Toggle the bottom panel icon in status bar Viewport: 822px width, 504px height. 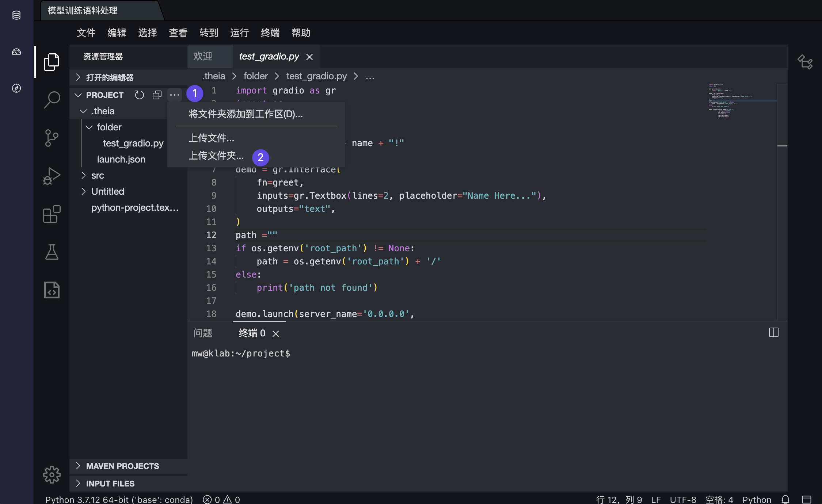pos(806,499)
